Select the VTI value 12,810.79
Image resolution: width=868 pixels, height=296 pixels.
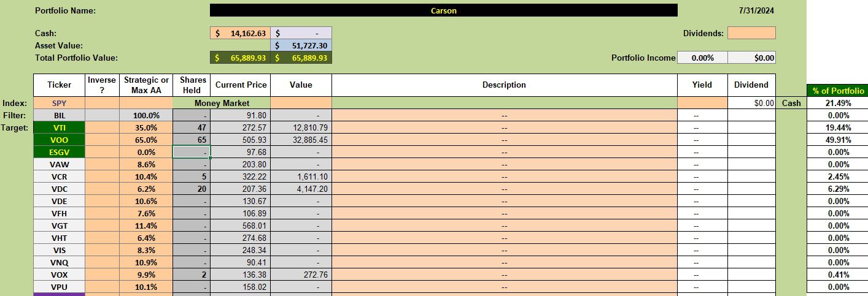301,127
